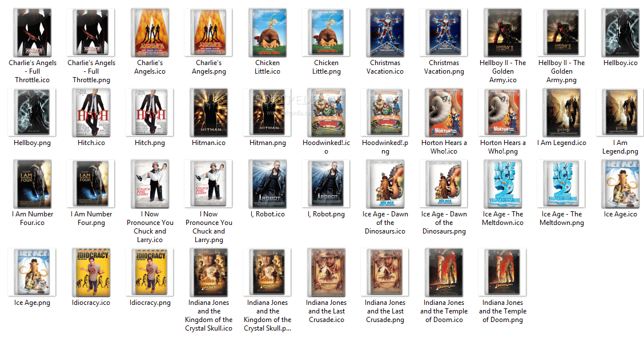Screen dimensions: 644x342
Task: Click the 'I, Robot.ico' file name
Action: point(267,214)
